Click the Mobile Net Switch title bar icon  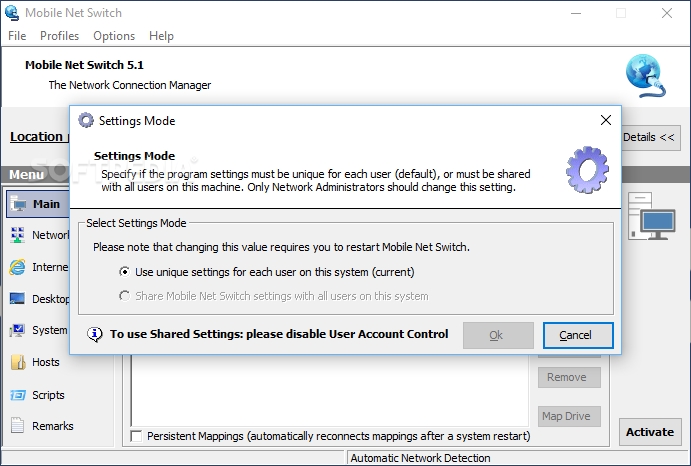(x=12, y=13)
